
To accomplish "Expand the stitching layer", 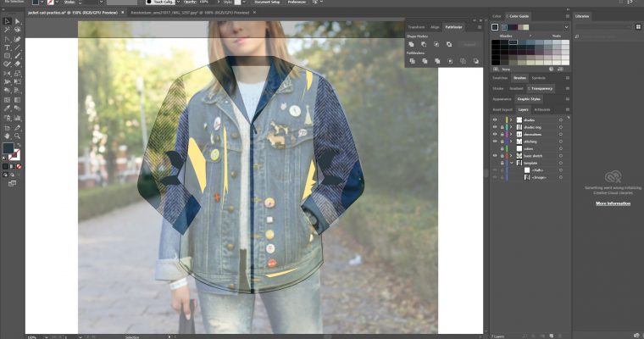I will [x=511, y=142].
